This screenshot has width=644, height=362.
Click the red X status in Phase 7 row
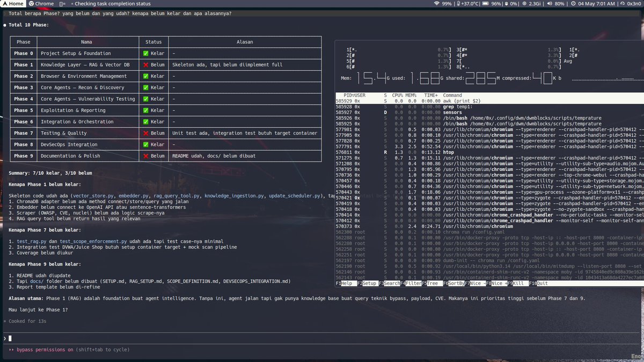pos(146,133)
